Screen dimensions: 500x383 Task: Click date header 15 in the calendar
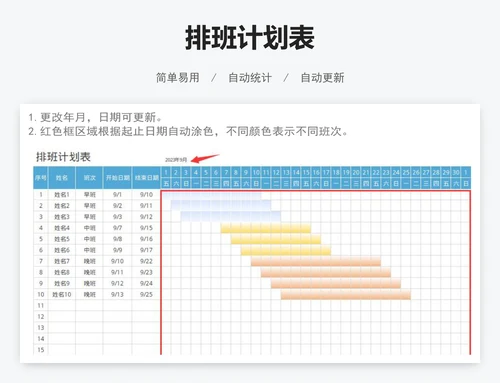coord(306,172)
